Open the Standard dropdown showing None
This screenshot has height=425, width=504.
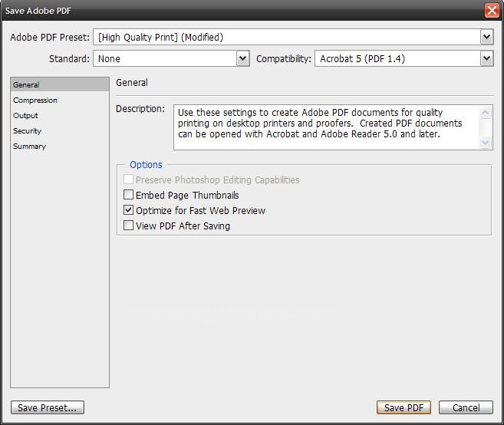tap(171, 59)
